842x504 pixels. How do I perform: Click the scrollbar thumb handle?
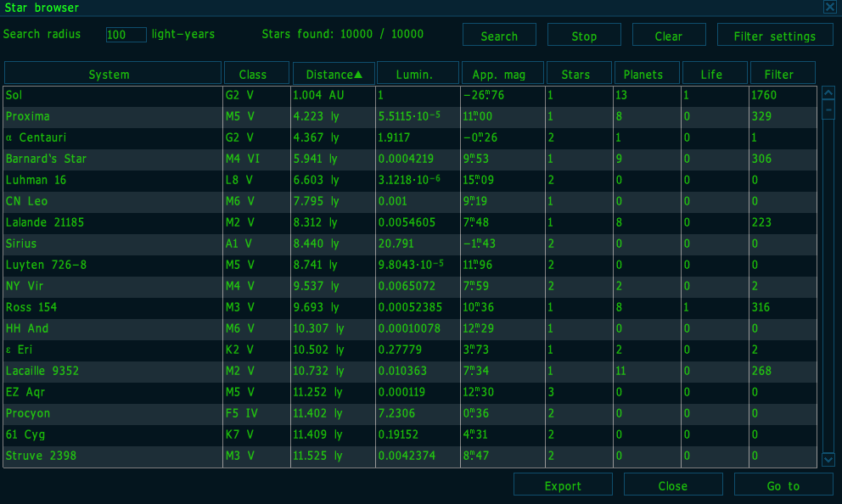(828, 109)
